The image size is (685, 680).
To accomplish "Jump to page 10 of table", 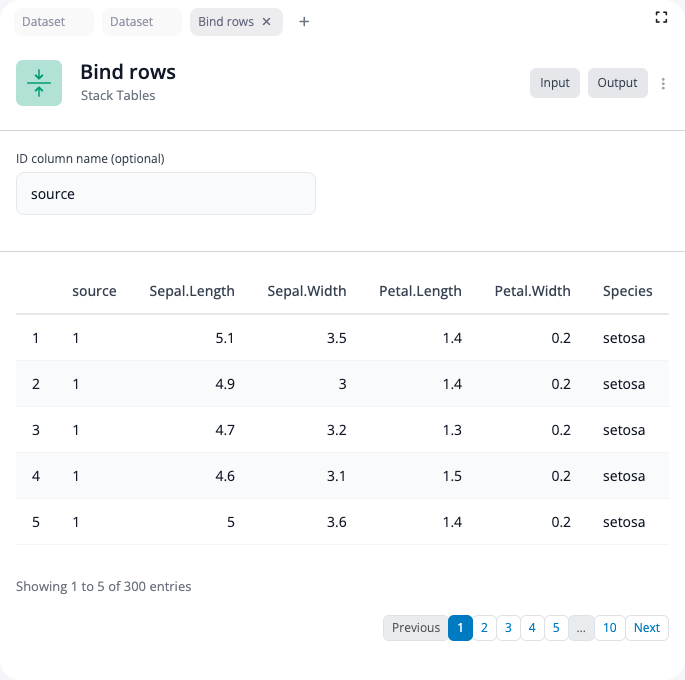I will 609,628.
